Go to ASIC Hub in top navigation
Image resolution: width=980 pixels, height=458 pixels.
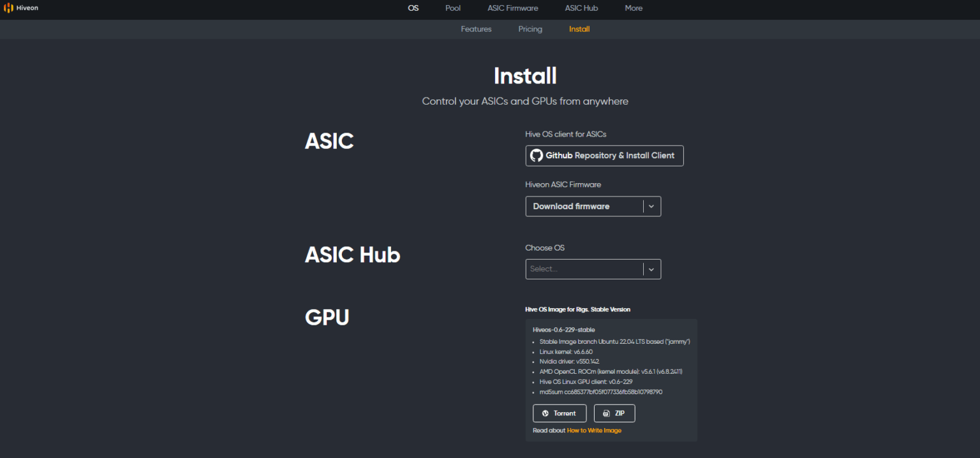pos(581,8)
